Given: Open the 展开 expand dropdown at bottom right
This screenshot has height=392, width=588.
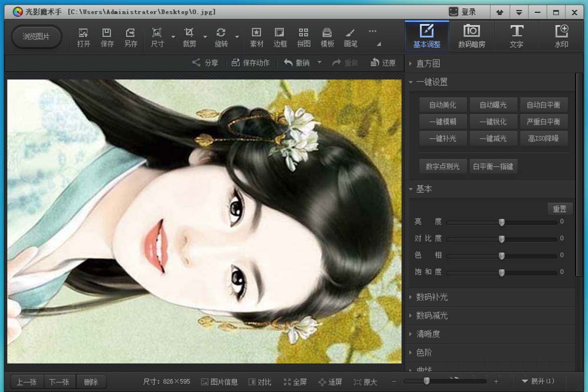Looking at the screenshot, I should (538, 381).
